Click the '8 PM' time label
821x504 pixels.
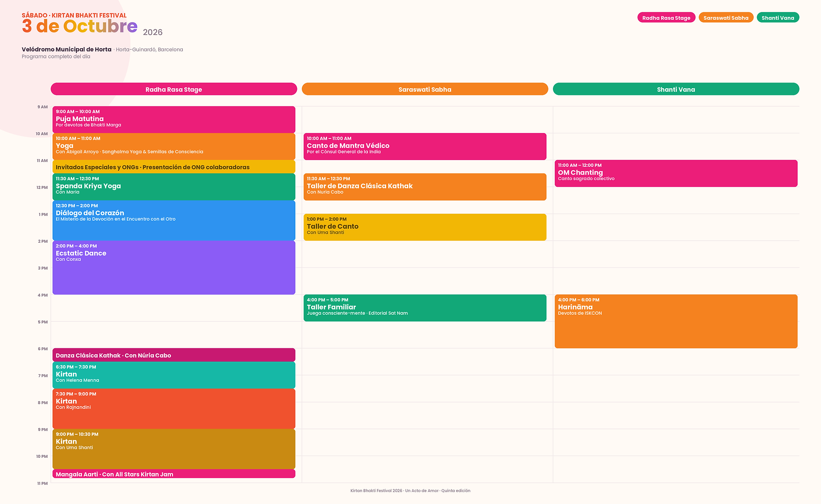pyautogui.click(x=43, y=403)
